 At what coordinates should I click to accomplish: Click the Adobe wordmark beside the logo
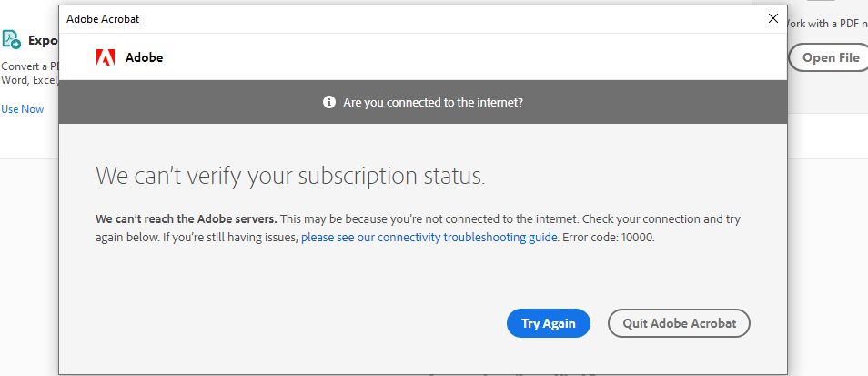coord(144,57)
